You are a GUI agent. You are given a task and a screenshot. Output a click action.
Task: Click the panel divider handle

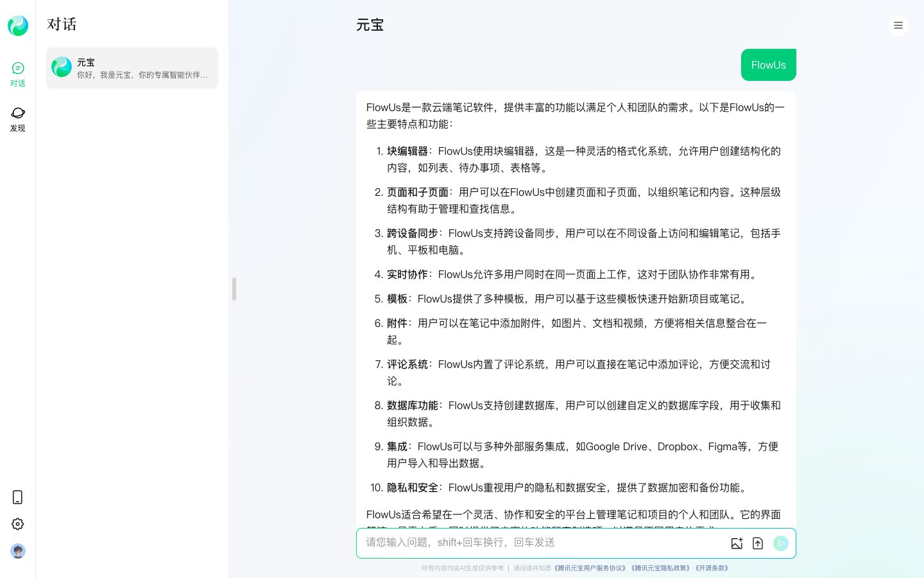(x=234, y=289)
